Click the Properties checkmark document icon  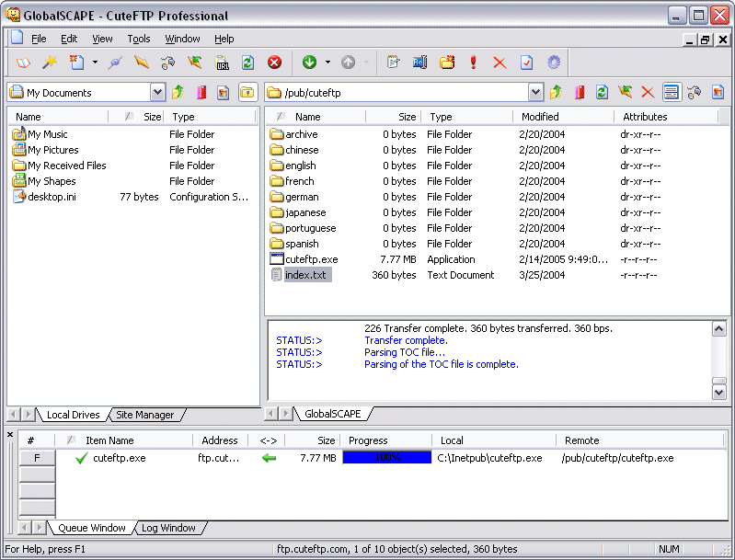click(526, 63)
